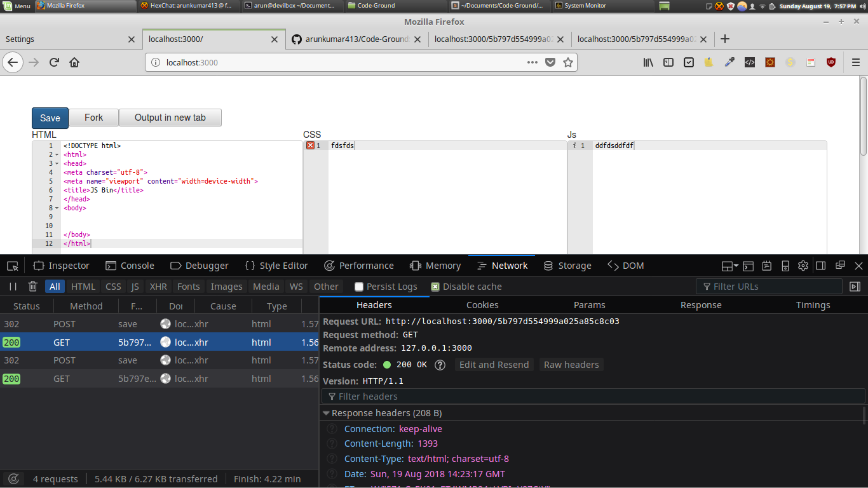Fold the head tag on line 3
Screen dimensions: 868x488
tap(57, 163)
